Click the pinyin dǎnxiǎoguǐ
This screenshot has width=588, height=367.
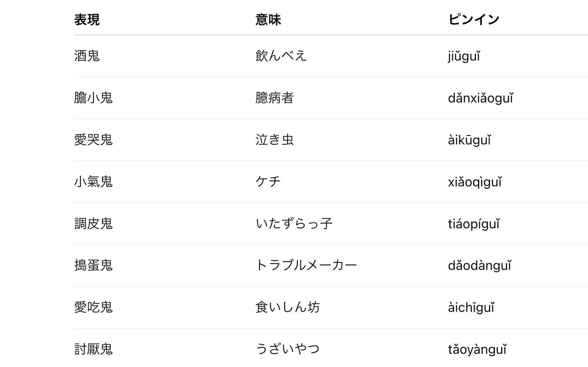[x=480, y=98]
